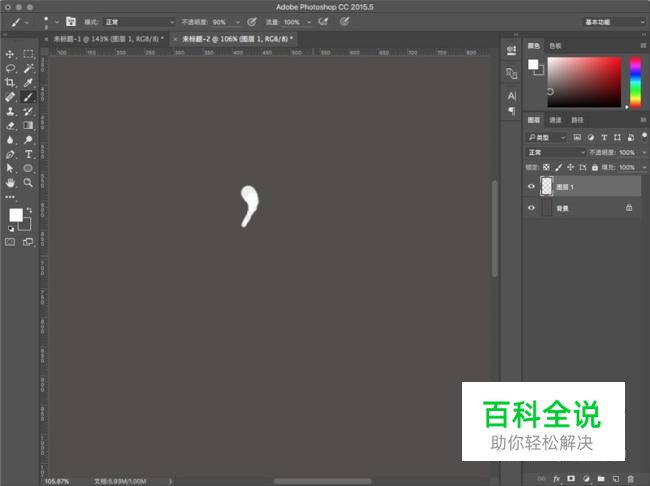The width and height of the screenshot is (650, 486).
Task: Select the Crop tool
Action: 10,83
